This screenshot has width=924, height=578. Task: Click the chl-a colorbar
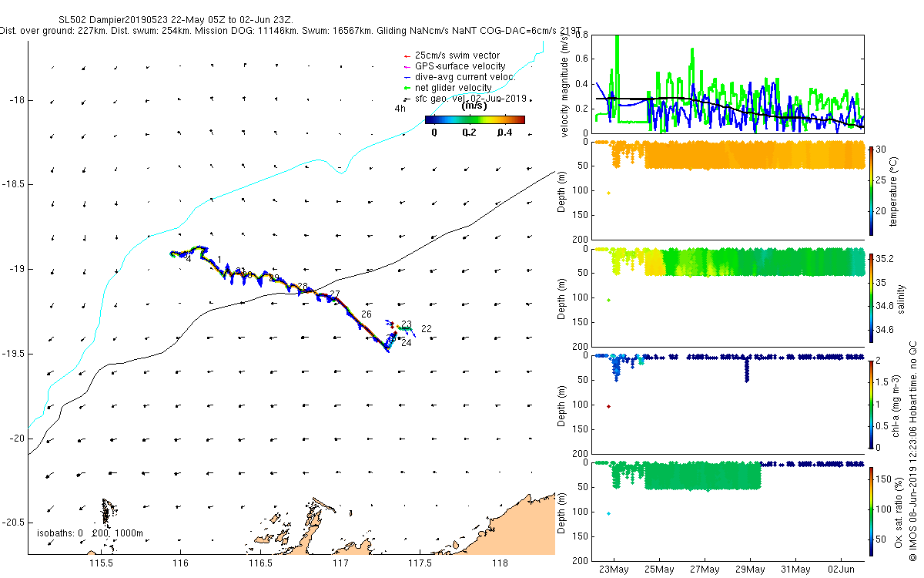[871, 404]
